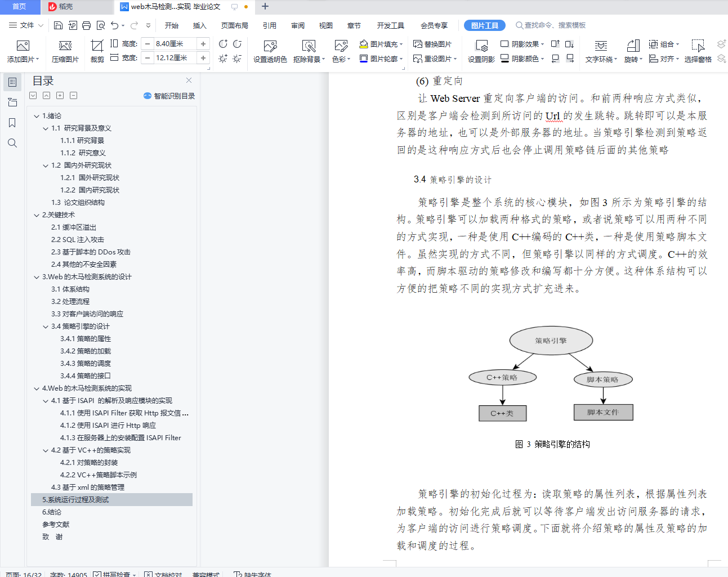Switch to the 首页 window tab

coord(20,7)
